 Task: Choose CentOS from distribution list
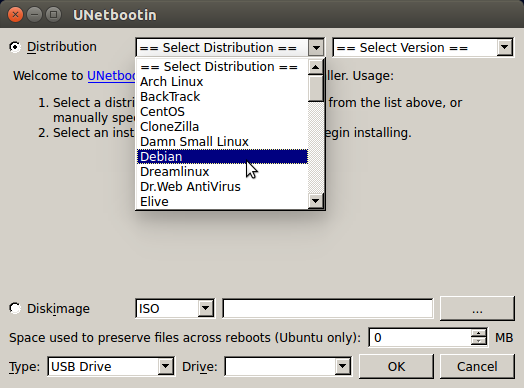222,112
